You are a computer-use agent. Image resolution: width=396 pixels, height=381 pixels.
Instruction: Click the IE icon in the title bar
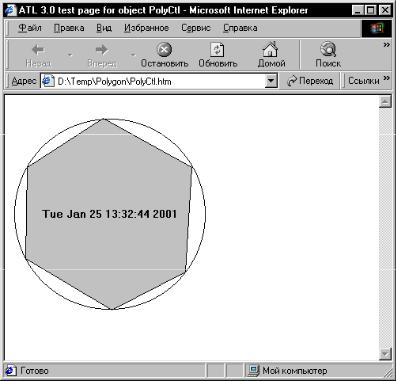pos(11,10)
